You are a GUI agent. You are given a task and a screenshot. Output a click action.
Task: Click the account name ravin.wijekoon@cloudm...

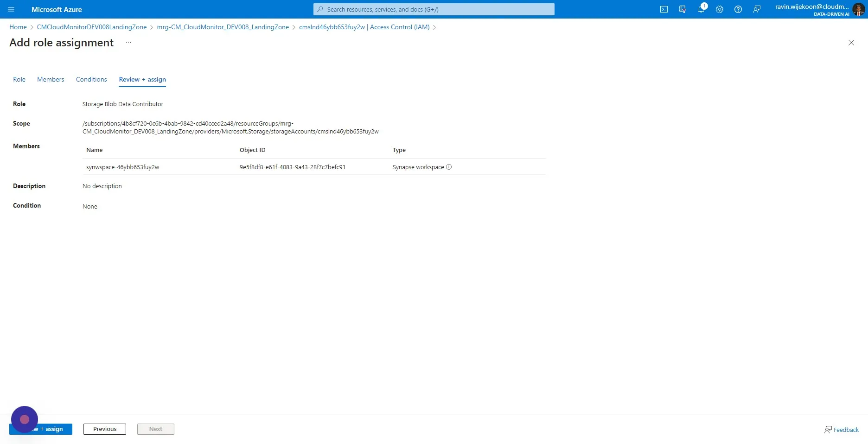[x=812, y=6]
